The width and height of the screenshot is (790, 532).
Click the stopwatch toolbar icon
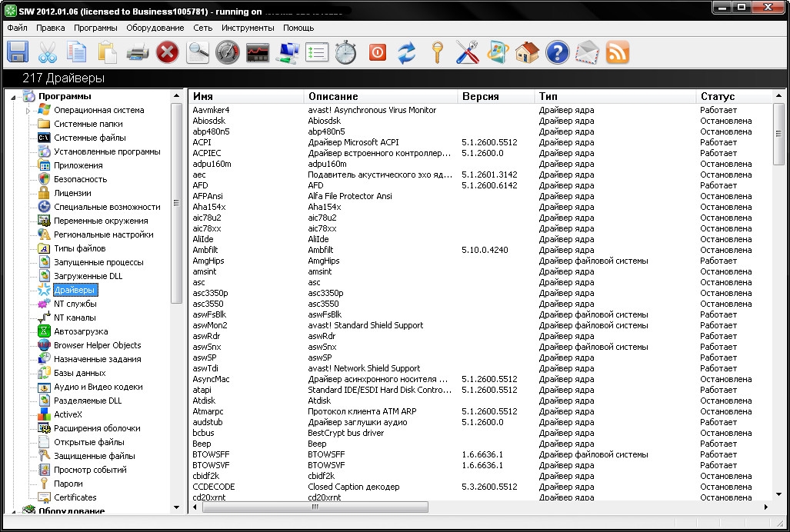(x=346, y=52)
